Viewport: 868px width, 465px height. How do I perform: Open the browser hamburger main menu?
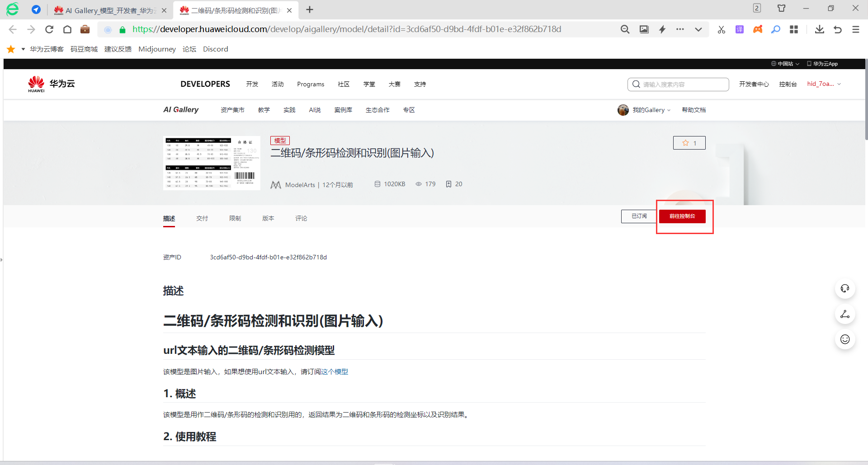(x=856, y=29)
